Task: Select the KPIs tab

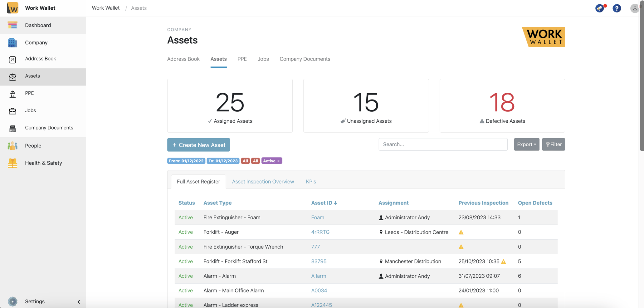Action: [x=311, y=182]
